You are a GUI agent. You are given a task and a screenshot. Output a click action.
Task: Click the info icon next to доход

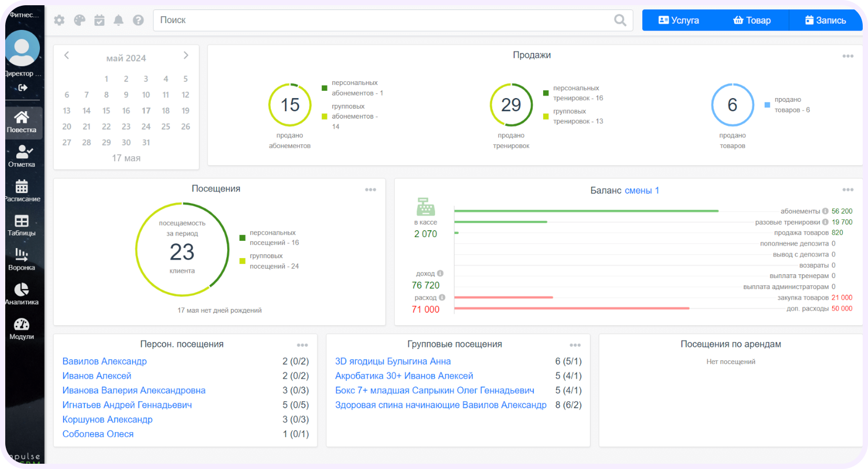coord(440,273)
